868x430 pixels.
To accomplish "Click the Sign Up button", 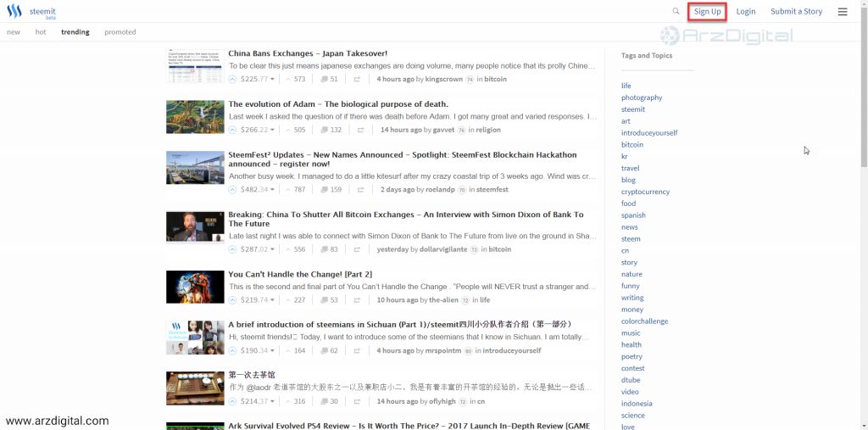I will (x=707, y=11).
